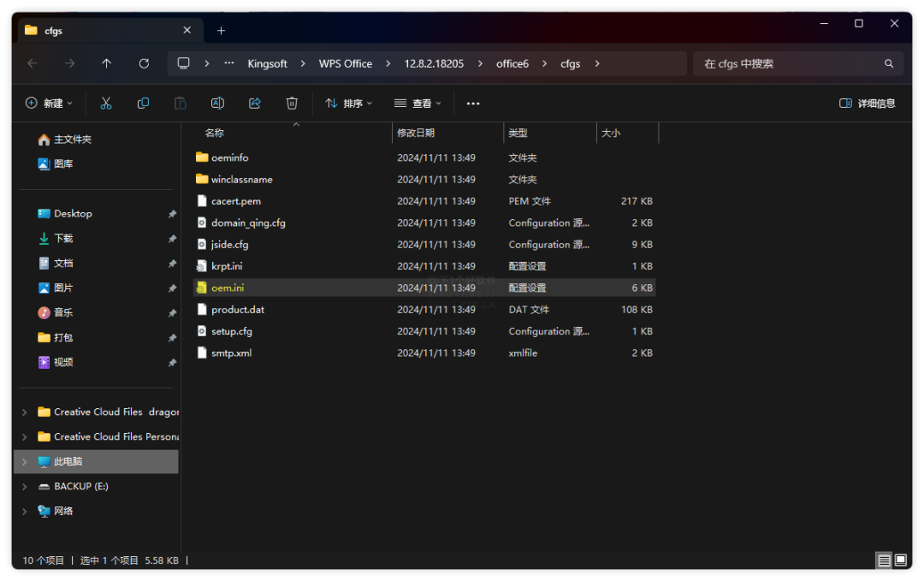Click the Share icon in toolbar

[x=254, y=104]
